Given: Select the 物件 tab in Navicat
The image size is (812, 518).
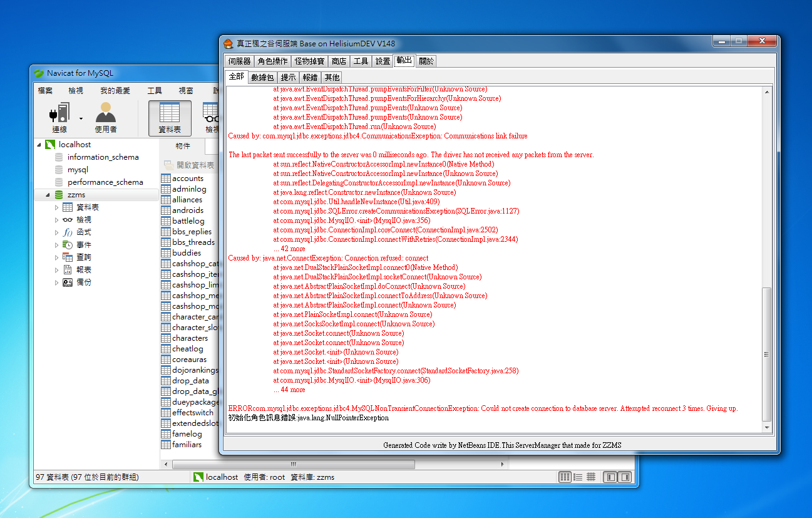Looking at the screenshot, I should click(x=183, y=146).
